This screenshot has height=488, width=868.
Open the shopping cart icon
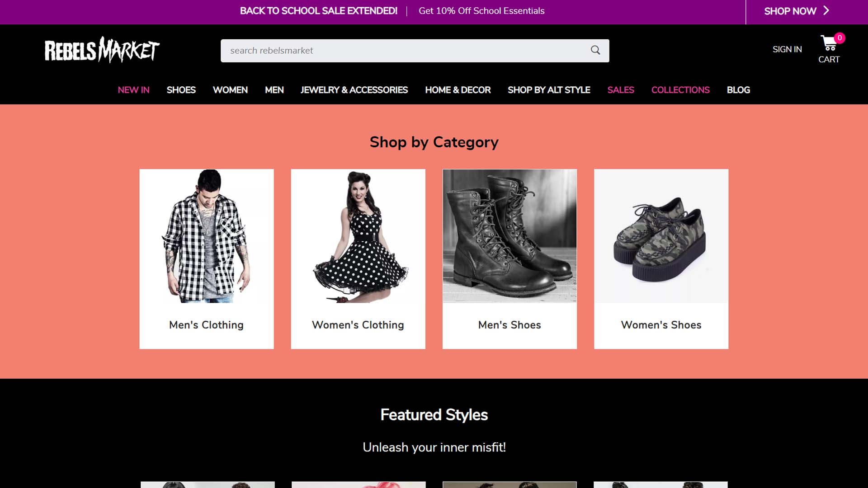[x=828, y=43]
